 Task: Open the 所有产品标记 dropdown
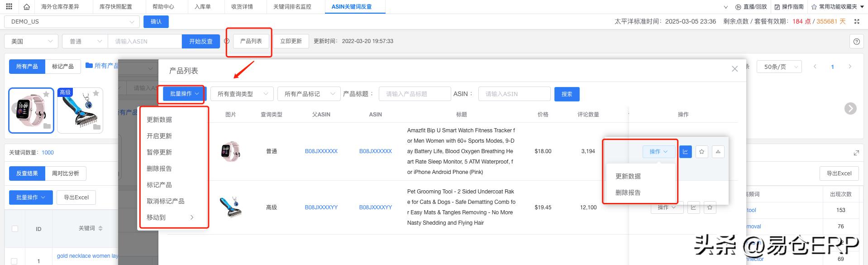point(309,94)
